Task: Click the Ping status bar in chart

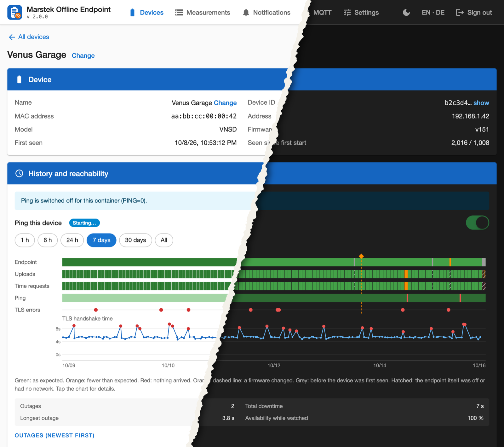Action: click(x=274, y=298)
